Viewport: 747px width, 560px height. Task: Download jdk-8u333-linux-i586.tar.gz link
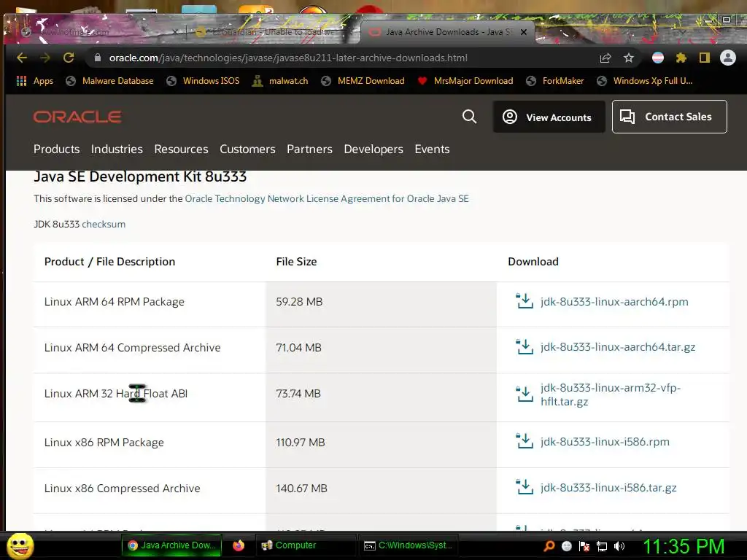(x=608, y=488)
